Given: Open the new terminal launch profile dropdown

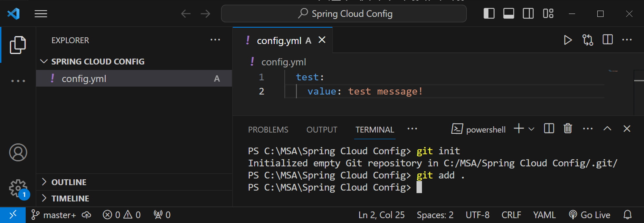Looking at the screenshot, I should point(532,129).
